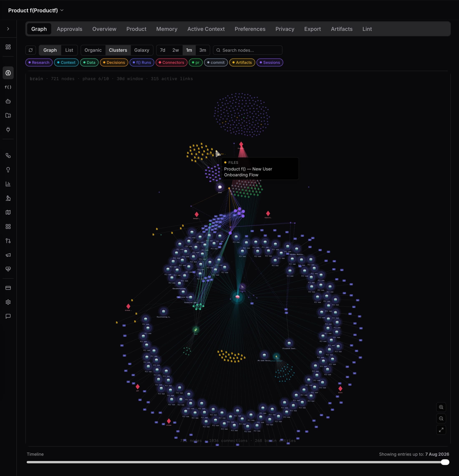Switch to the Product tab
459x476 pixels.
click(136, 29)
